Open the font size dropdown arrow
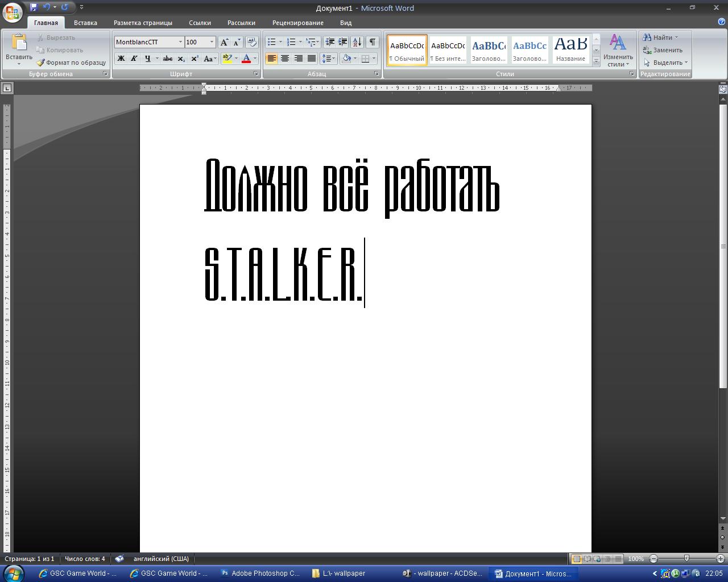Screen dimensions: 728x582 point(212,42)
